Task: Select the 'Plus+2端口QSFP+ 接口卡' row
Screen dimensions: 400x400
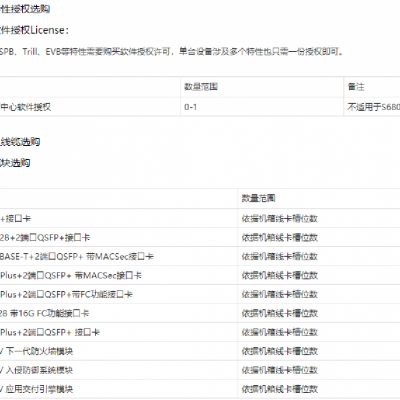Action: [50, 333]
